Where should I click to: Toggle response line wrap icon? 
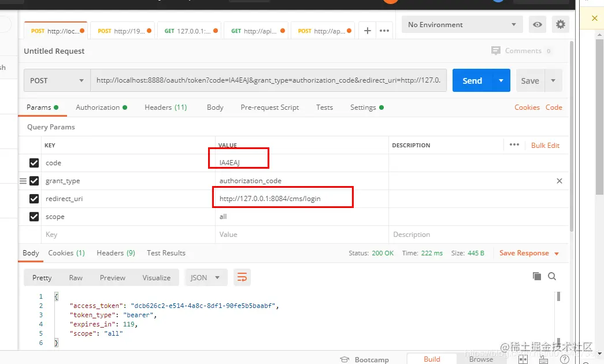click(242, 277)
